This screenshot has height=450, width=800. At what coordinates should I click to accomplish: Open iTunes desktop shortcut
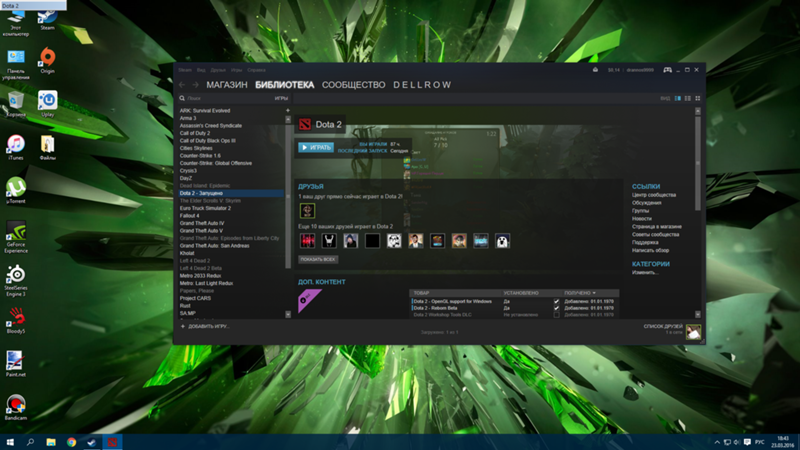point(16,147)
